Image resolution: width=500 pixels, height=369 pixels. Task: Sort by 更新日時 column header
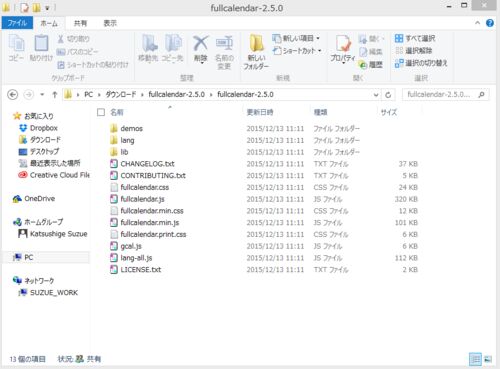pos(260,112)
